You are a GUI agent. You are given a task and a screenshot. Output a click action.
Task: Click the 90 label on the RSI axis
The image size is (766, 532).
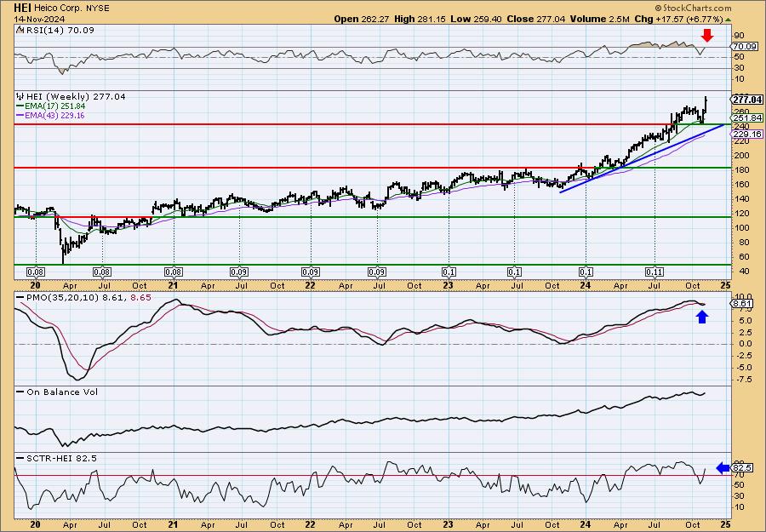point(739,35)
